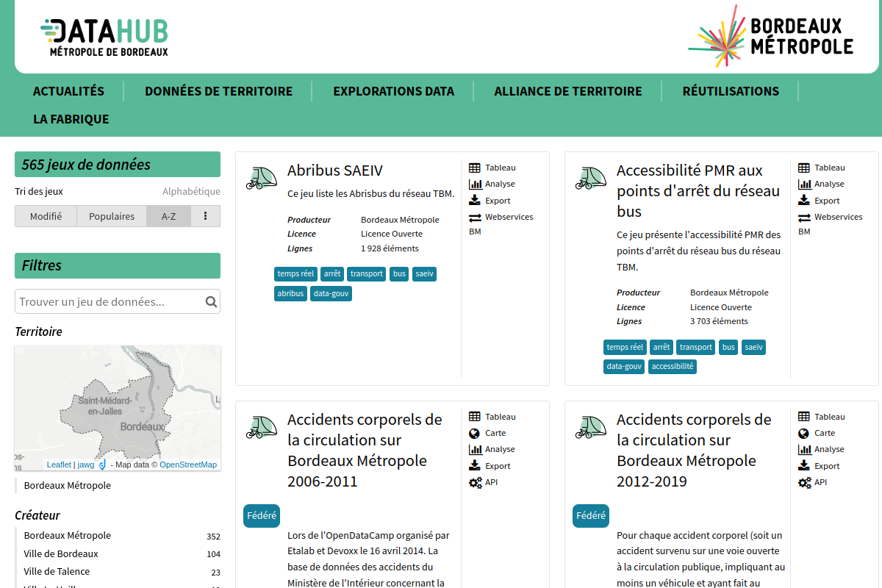Open the OpenStreetMap attribution link
The height and width of the screenshot is (588, 882).
coord(188,465)
